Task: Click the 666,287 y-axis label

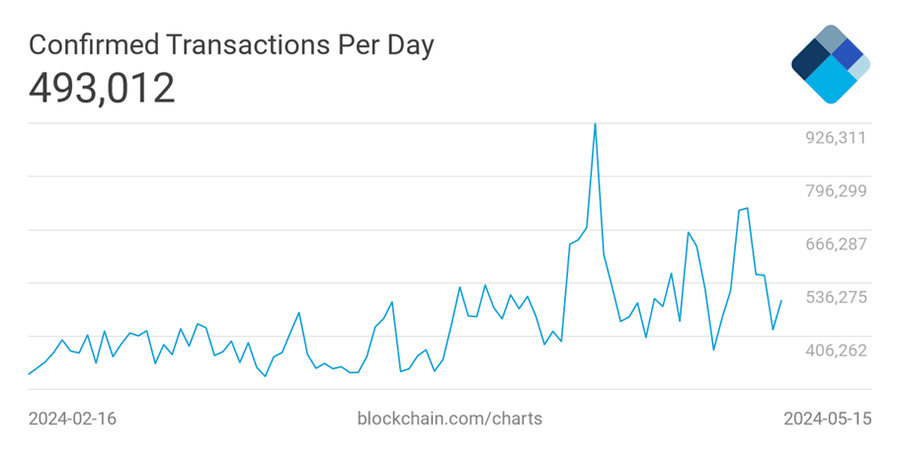Action: 836,244
